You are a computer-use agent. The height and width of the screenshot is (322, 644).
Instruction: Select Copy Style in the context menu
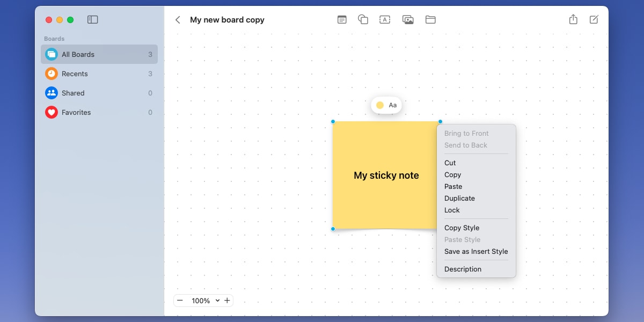point(462,228)
